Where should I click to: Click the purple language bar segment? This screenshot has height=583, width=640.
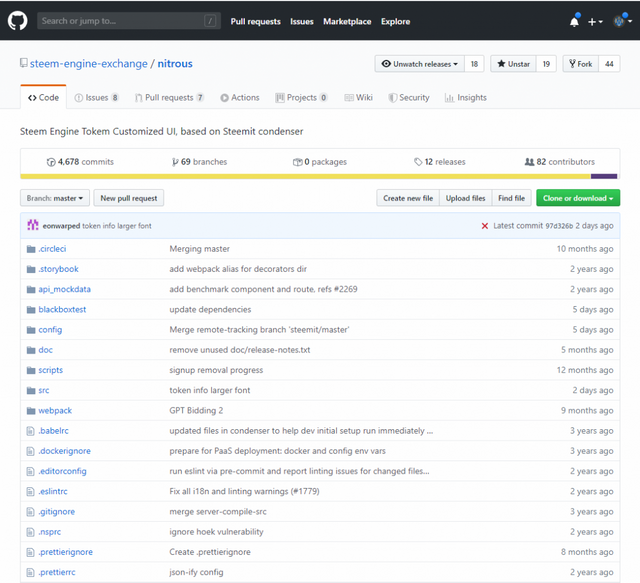[x=604, y=176]
